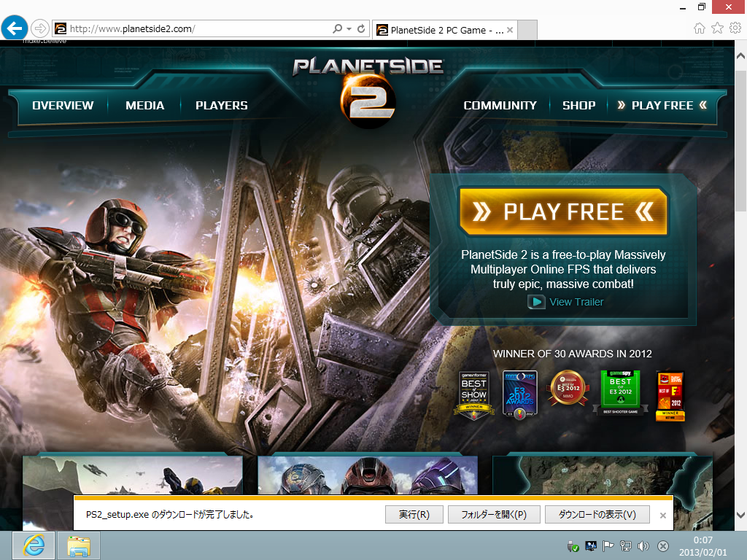This screenshot has width=747, height=560.
Task: Click the search magnifier in address bar
Action: coord(337,28)
